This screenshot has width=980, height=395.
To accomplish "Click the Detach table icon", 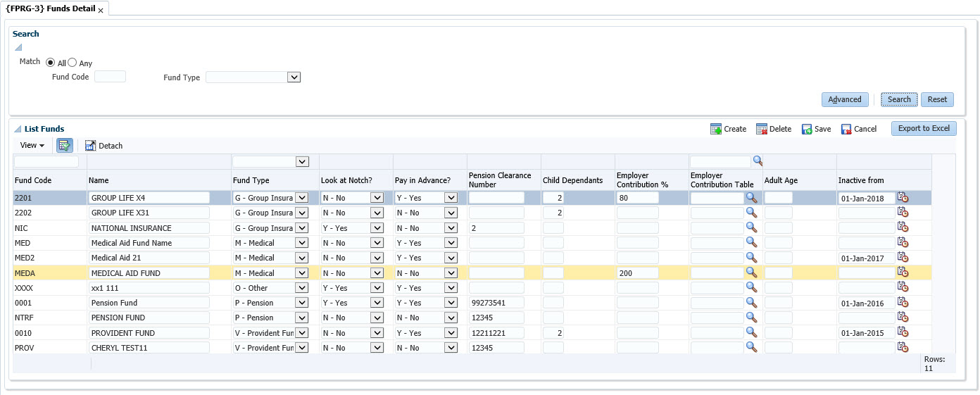I will (x=90, y=146).
